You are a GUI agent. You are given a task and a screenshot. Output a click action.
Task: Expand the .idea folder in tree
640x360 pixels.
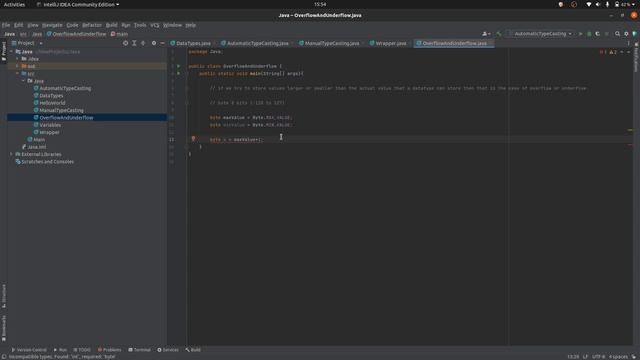(x=18, y=59)
